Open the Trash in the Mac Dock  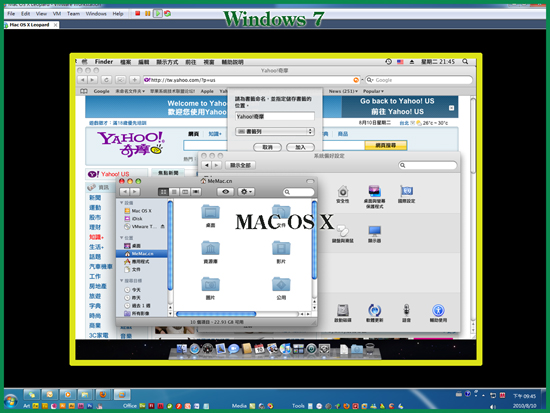(370, 349)
